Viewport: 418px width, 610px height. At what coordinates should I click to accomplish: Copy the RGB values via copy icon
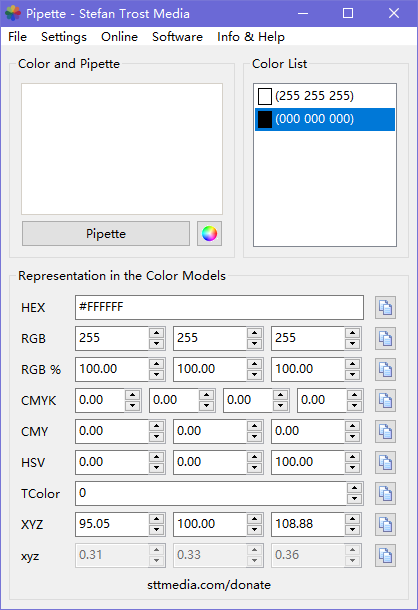385,338
